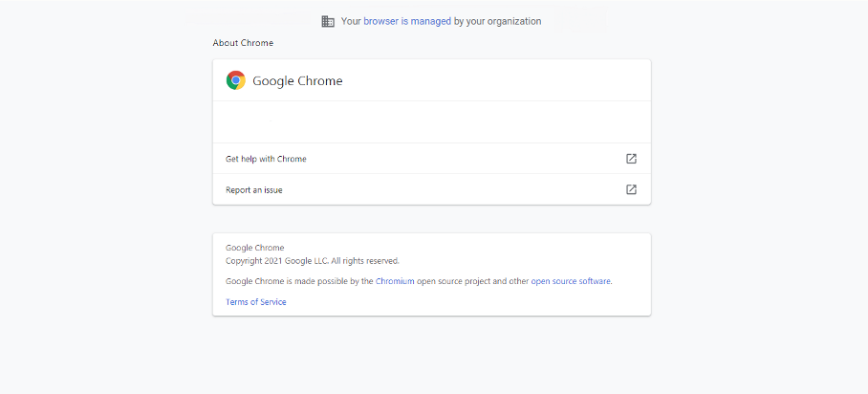
Task: Click the 'open source project and other' text
Action: pos(473,281)
